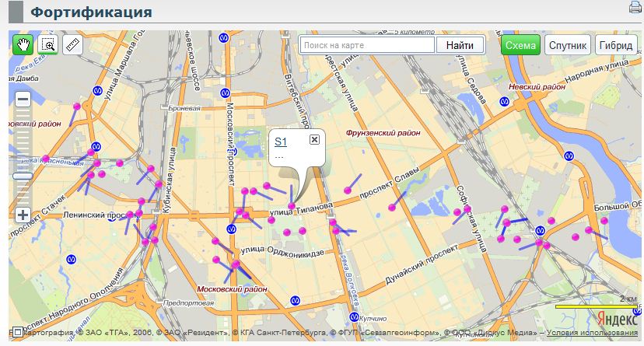The width and height of the screenshot is (644, 346).
Task: Click the metro icon near Купчино
Action: (x=355, y=317)
